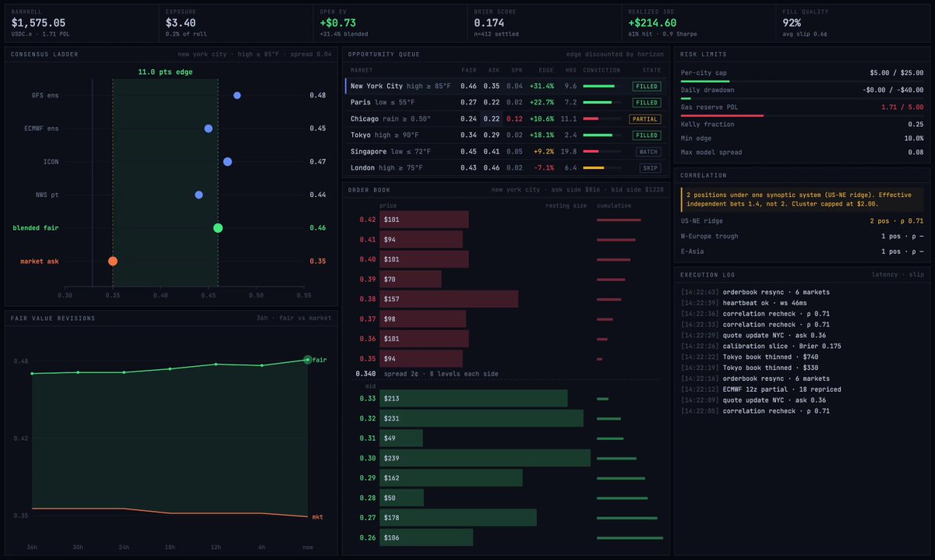Click the SKIP badge for London
Screen dimensions: 935x560
(650, 168)
